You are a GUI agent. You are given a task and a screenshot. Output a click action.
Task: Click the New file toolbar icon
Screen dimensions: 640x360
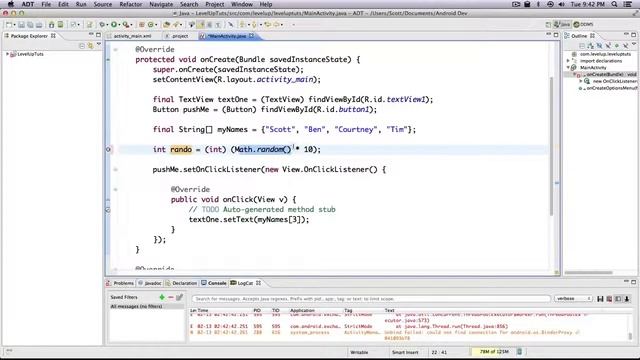(x=9, y=24)
